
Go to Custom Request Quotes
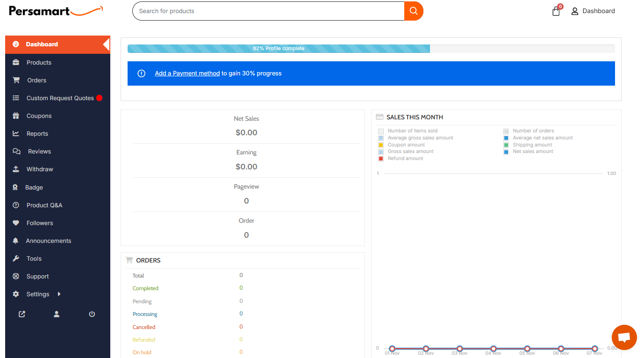(60, 98)
